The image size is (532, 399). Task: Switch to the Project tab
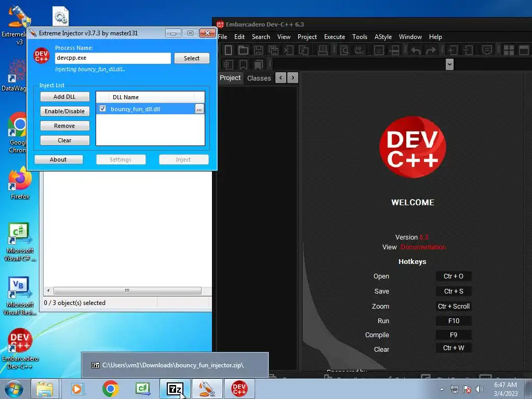pyautogui.click(x=230, y=78)
